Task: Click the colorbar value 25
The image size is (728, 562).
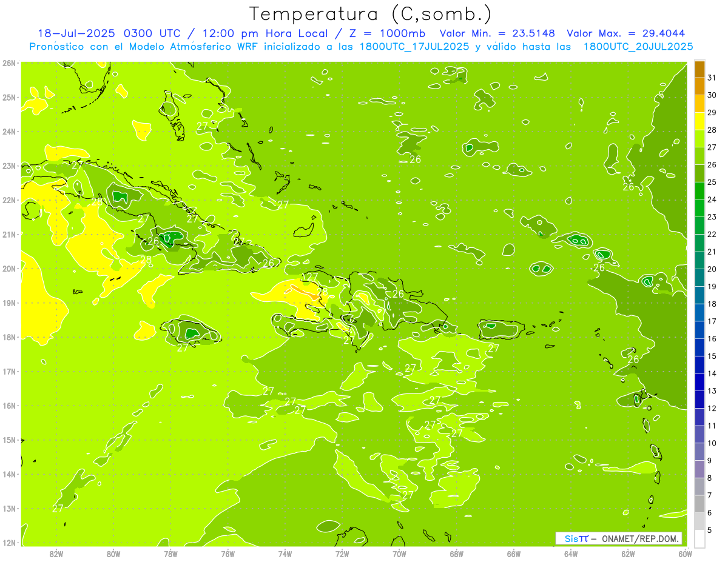Action: click(712, 182)
